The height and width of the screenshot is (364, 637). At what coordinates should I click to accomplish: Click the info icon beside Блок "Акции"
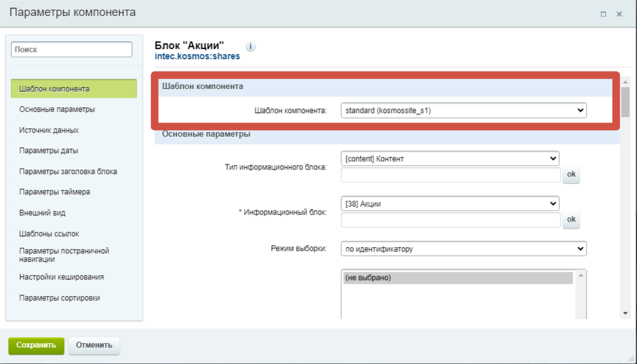[x=250, y=46]
